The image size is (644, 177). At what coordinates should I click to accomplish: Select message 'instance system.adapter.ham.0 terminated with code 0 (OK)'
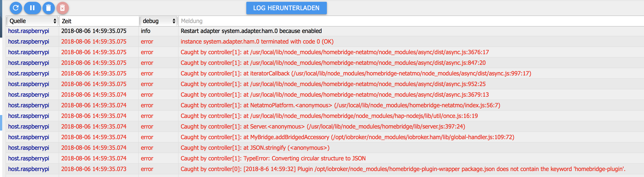[x=257, y=42]
